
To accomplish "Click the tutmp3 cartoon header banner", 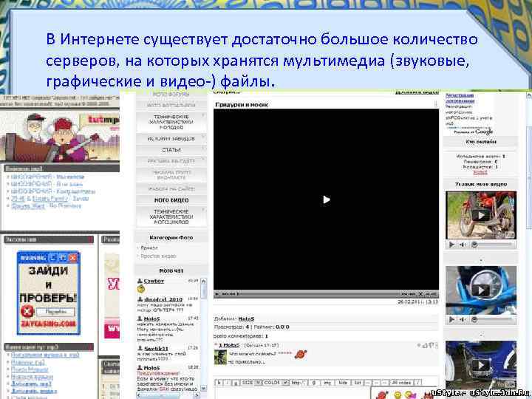I will click(60, 136).
